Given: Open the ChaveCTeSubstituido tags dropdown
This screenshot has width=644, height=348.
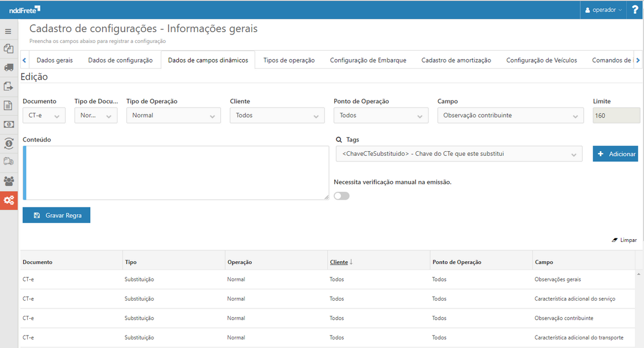Looking at the screenshot, I should coord(458,153).
